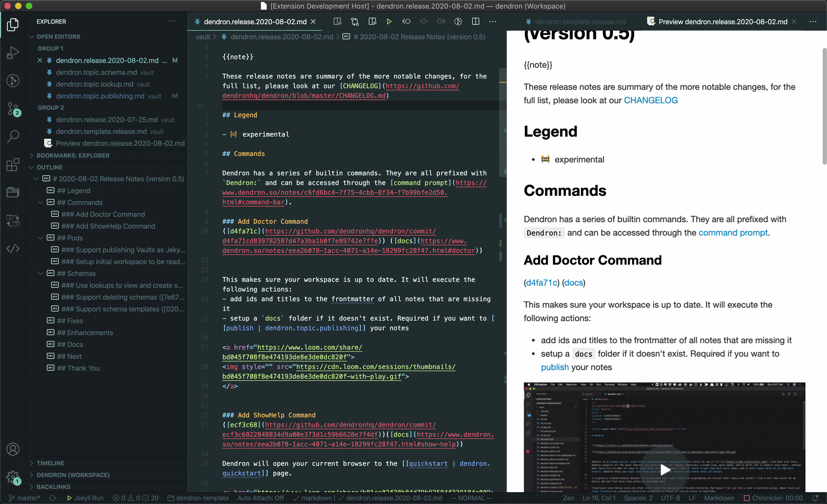The height and width of the screenshot is (504, 827).
Task: Open dendron.topic.schema.md from Open Editors
Action: (96, 73)
